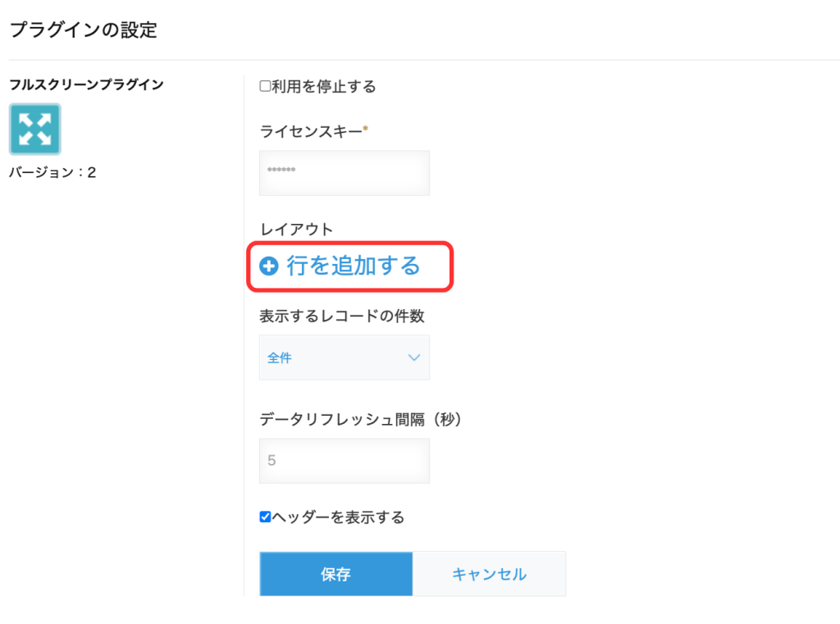Open the 全件 record count dropdown

click(344, 358)
